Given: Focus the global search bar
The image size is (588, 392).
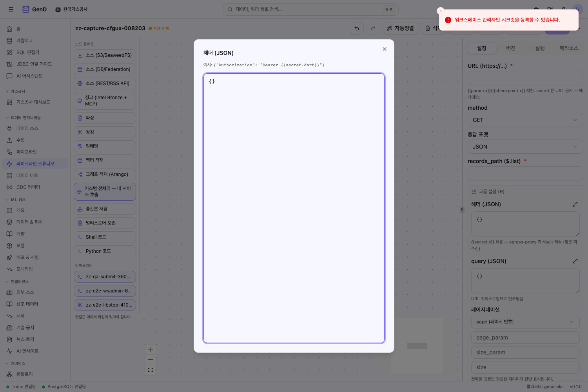Looking at the screenshot, I should [x=311, y=9].
